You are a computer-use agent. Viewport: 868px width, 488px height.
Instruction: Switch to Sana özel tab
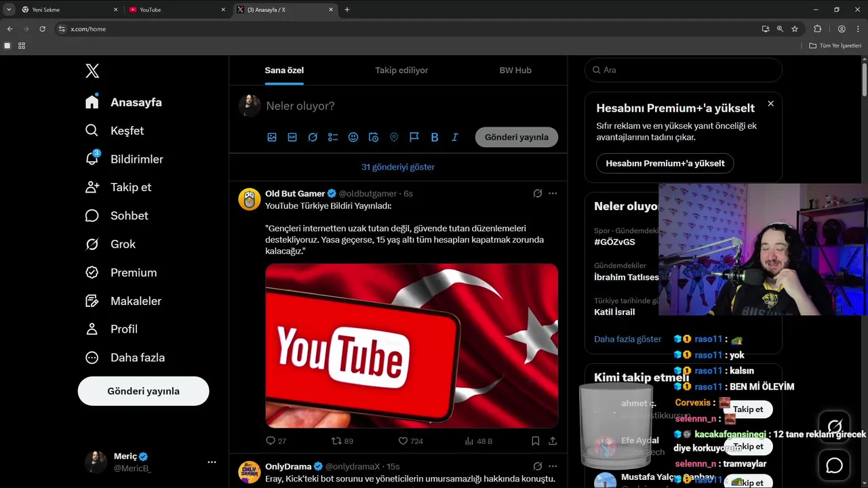[284, 70]
